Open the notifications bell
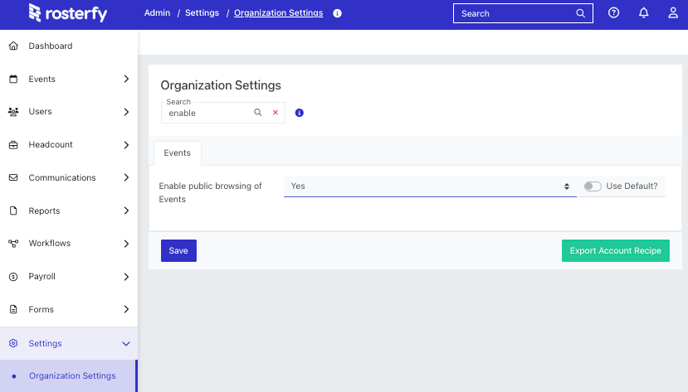 [643, 13]
